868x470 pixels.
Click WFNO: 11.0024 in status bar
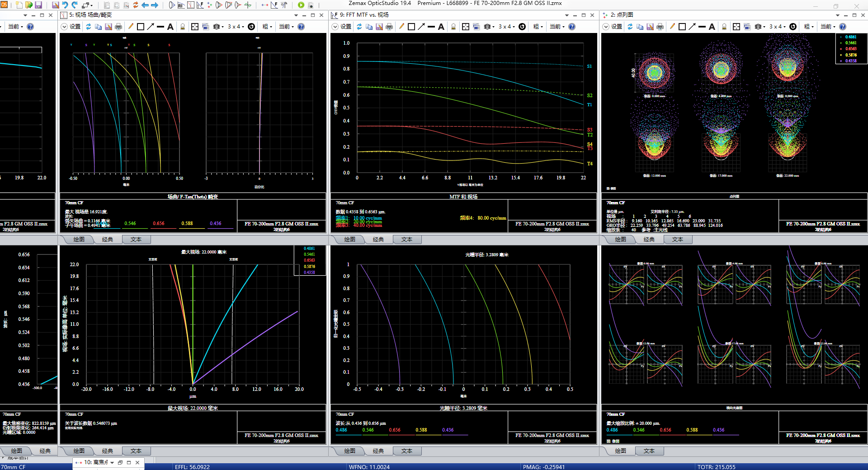369,467
